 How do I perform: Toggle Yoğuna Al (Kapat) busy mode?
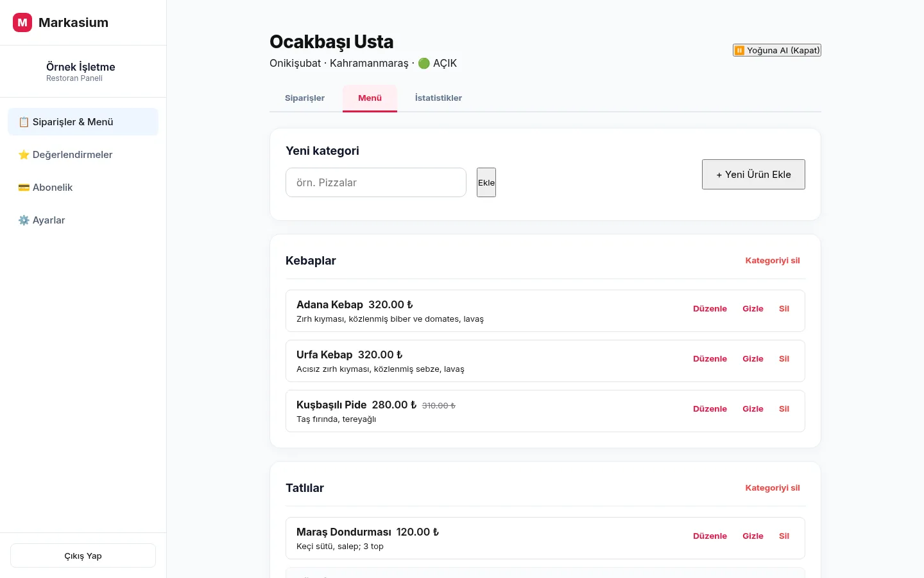(777, 50)
